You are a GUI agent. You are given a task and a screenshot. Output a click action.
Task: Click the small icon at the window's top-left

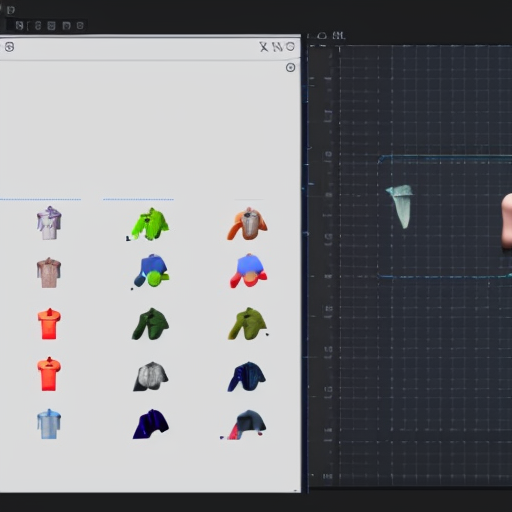pyautogui.click(x=11, y=10)
